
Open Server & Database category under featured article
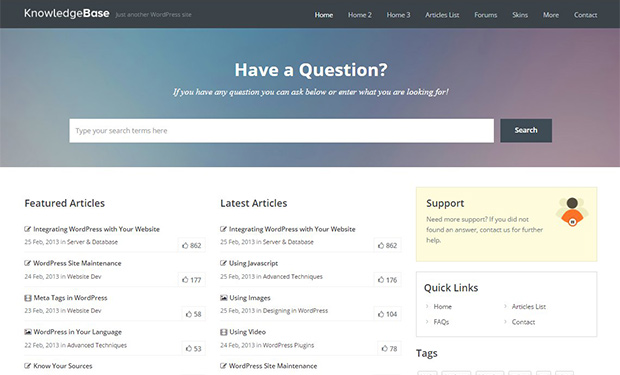93,242
